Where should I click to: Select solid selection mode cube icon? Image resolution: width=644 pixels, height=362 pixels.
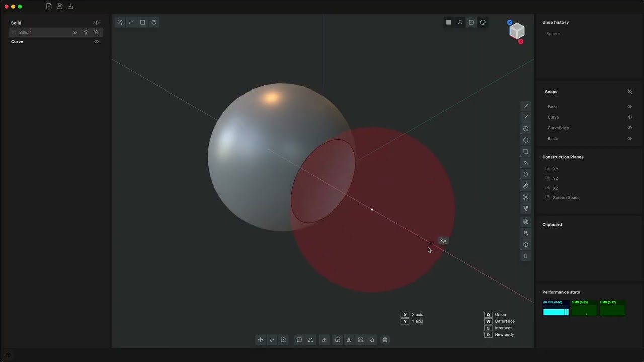point(154,22)
